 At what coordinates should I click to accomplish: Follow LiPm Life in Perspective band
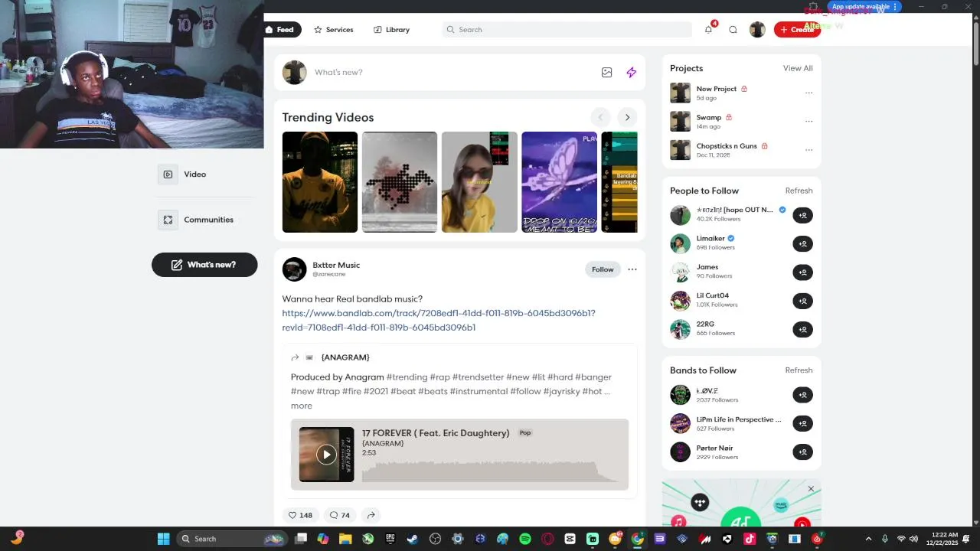tap(802, 423)
